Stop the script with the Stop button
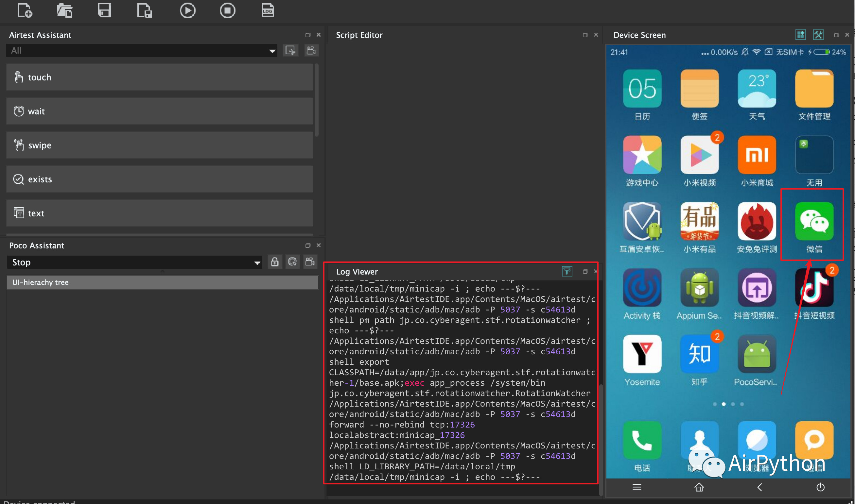 click(227, 10)
